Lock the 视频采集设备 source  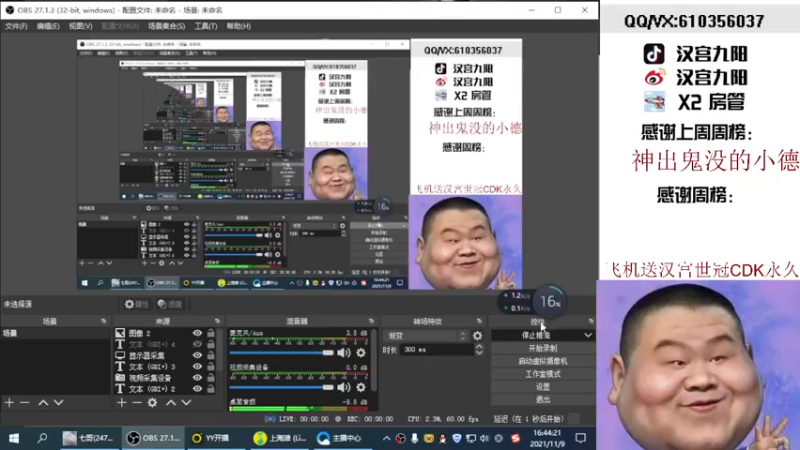pyautogui.click(x=211, y=378)
